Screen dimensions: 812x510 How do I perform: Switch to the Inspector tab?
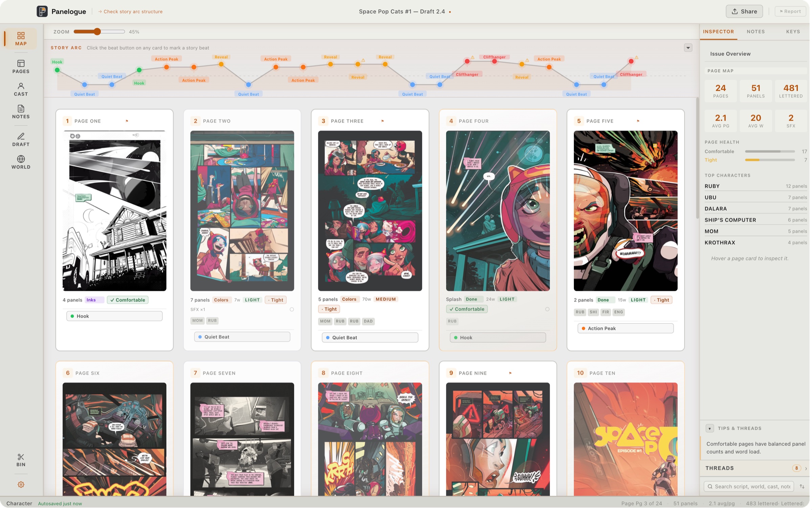pyautogui.click(x=720, y=31)
